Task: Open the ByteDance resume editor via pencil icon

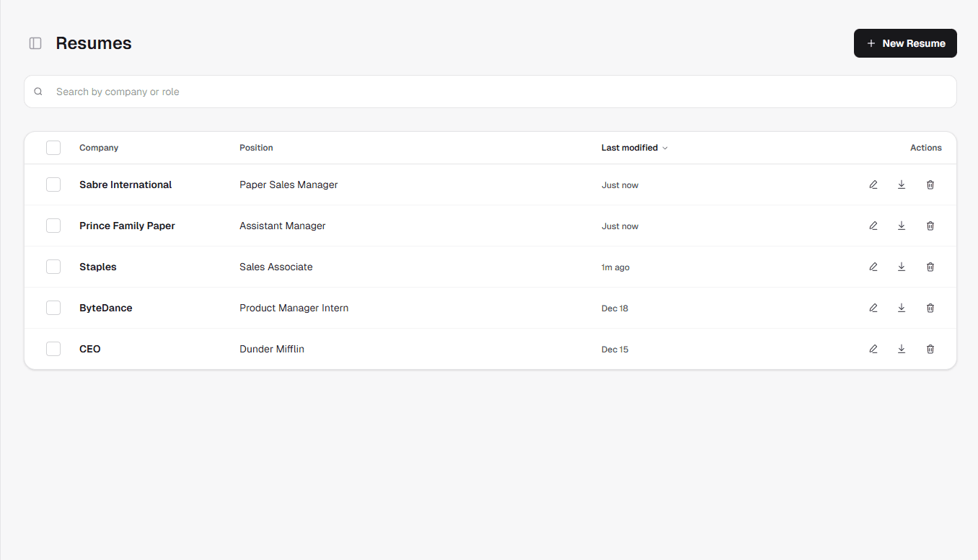Action: tap(873, 308)
